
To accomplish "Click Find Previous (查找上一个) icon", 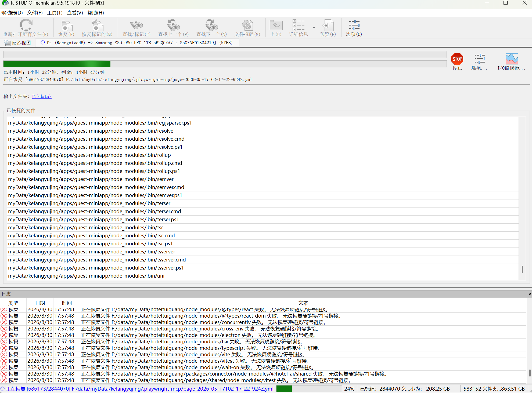I will tap(173, 26).
